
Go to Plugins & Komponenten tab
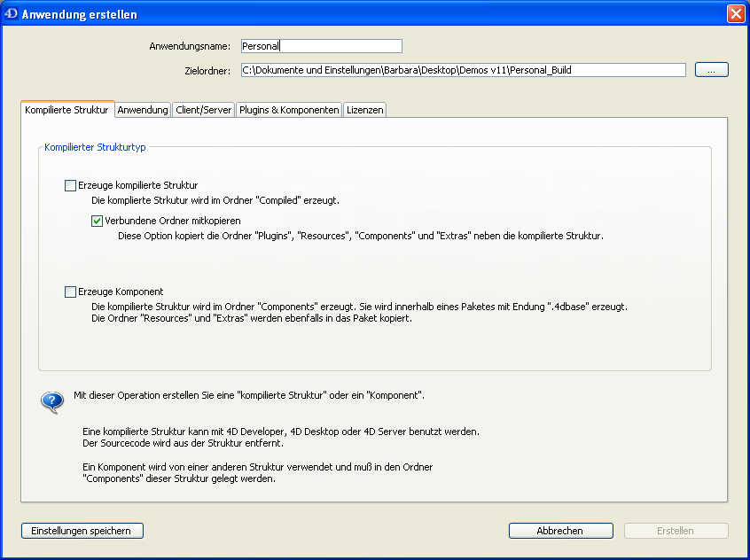(x=289, y=110)
